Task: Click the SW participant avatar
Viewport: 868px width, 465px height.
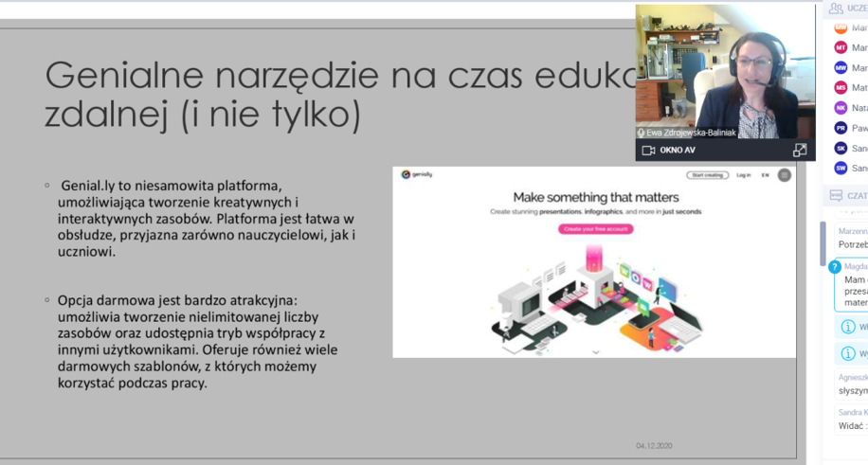Action: (x=841, y=168)
